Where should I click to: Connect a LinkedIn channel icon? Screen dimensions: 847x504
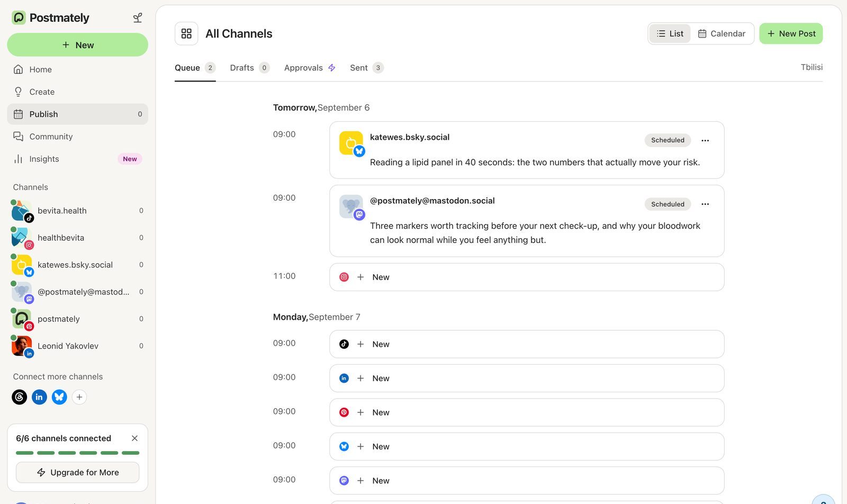point(39,397)
